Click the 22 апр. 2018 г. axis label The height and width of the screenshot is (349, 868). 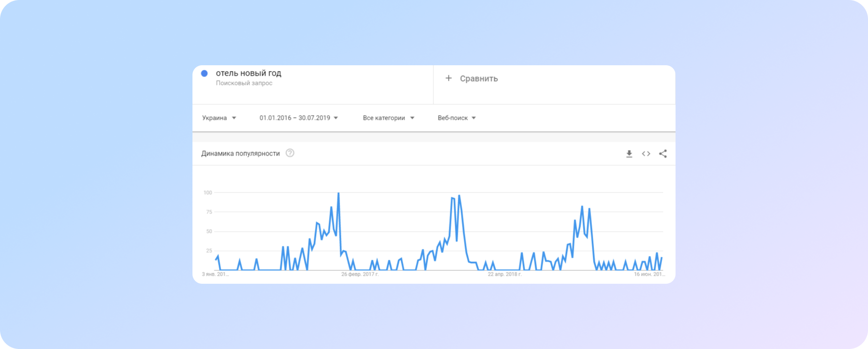[505, 274]
